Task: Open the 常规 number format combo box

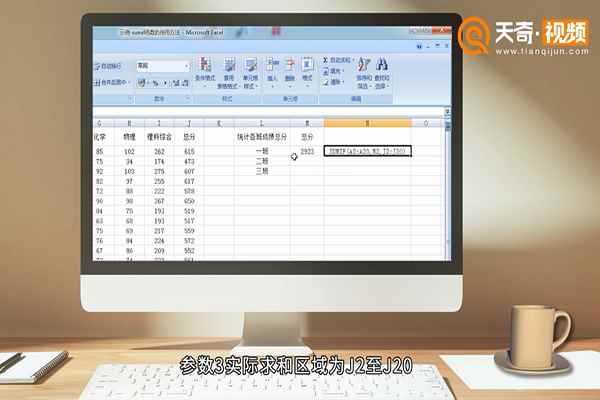Action: click(163, 66)
